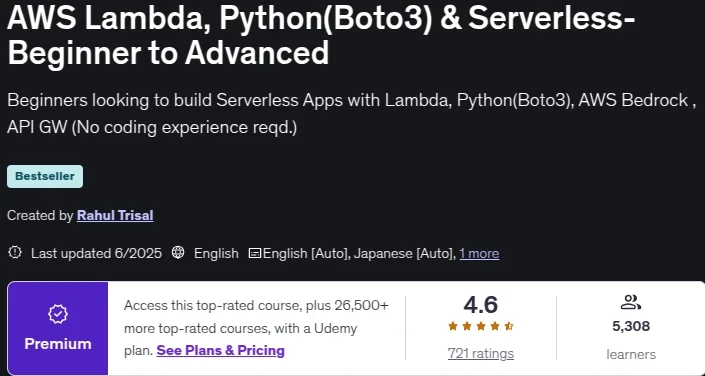
Task: Click the course title heading
Action: tap(321, 36)
